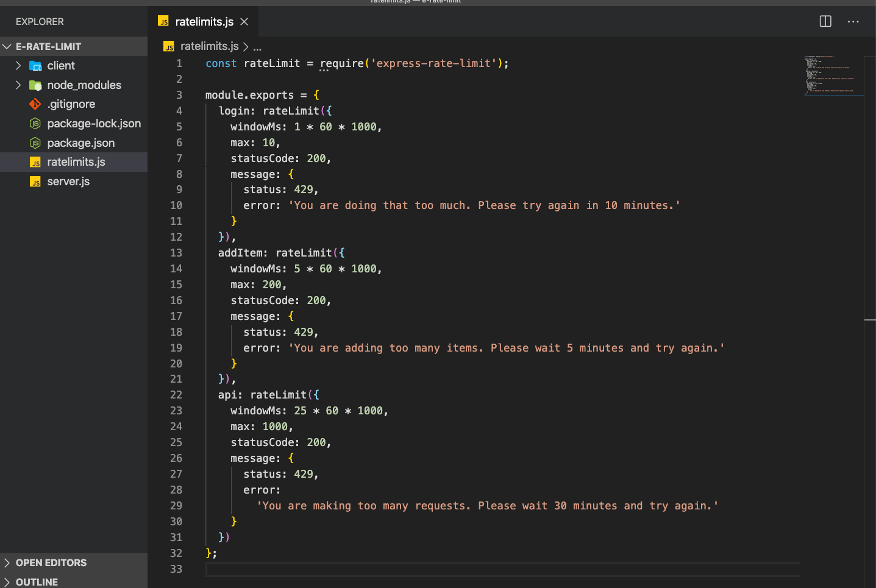876x588 pixels.
Task: Close the ratelimits.js tab
Action: pos(244,22)
